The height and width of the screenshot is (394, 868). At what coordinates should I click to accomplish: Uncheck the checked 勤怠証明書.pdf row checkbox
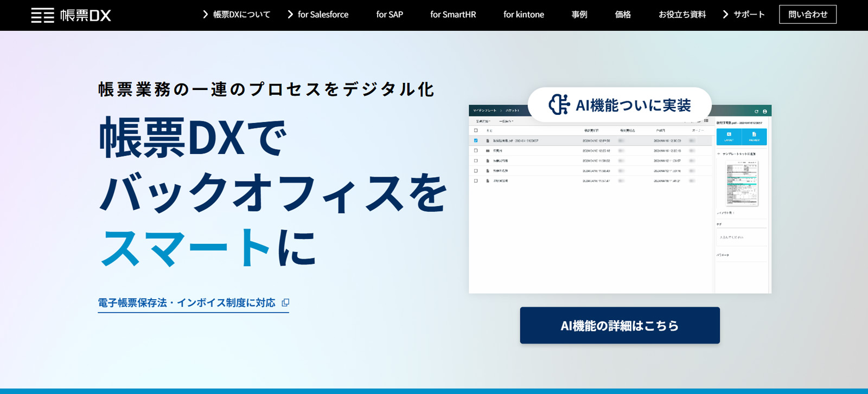point(476,140)
